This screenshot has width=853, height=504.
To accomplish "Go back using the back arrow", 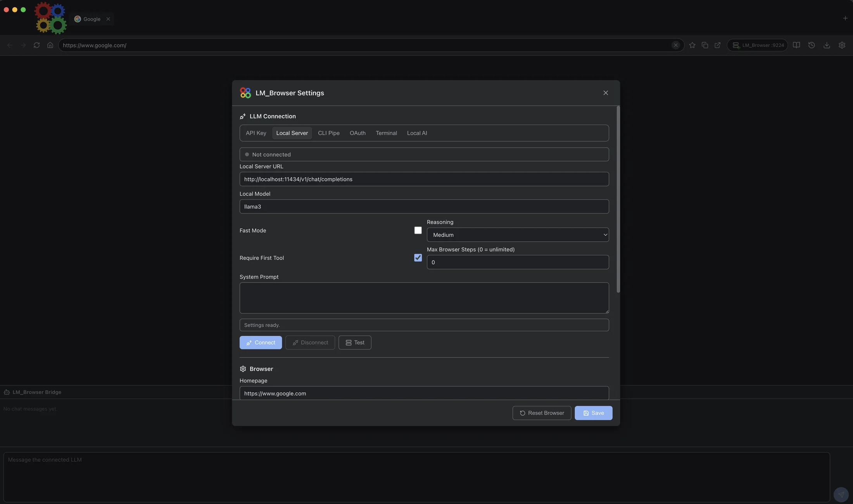I will coord(10,45).
